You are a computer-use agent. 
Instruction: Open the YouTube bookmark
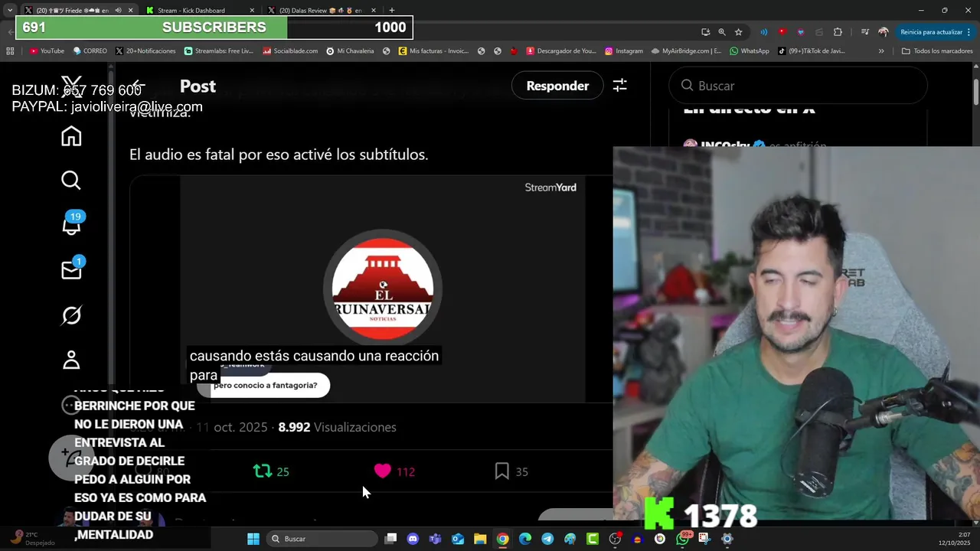[x=47, y=51]
